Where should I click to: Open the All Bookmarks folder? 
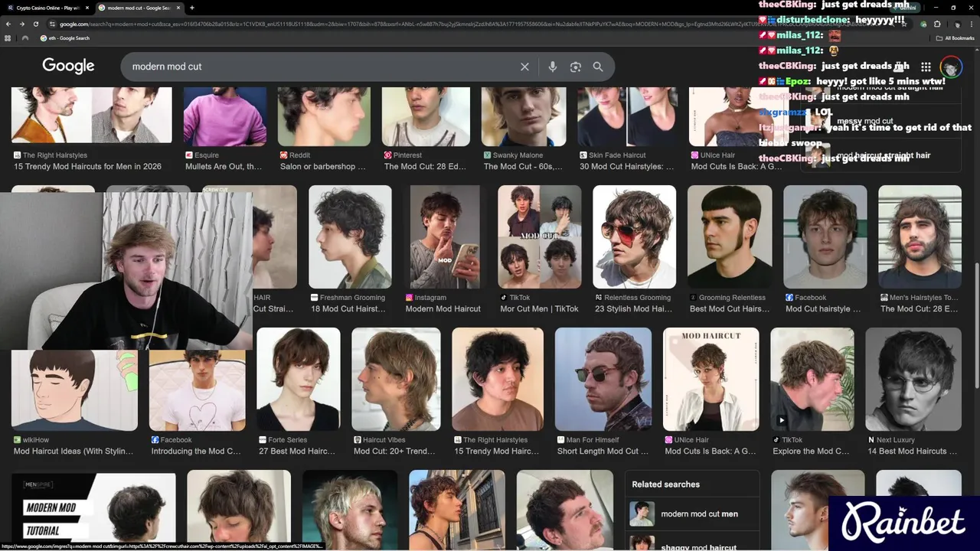click(955, 37)
